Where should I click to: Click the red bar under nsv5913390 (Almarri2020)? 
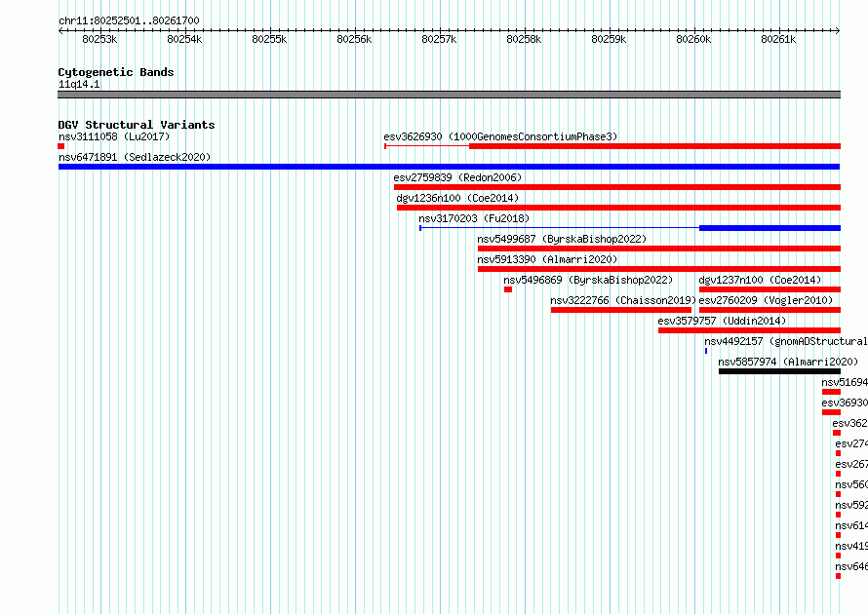[x=659, y=269]
